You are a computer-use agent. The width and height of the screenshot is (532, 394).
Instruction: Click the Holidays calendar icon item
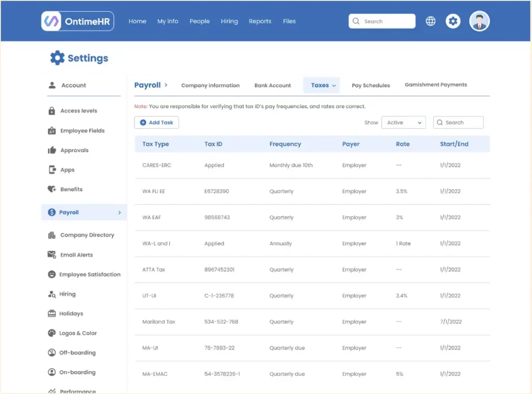(52, 314)
